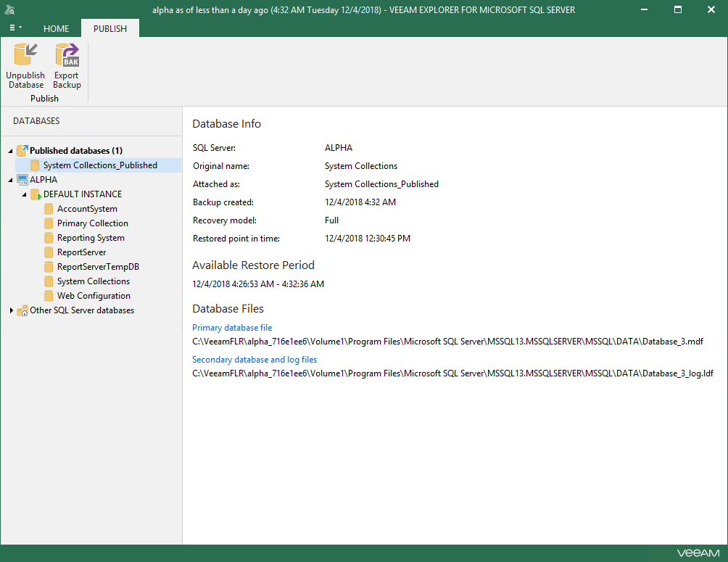The width and height of the screenshot is (728, 562).
Task: Select the Web Configuration database
Action: coord(94,296)
